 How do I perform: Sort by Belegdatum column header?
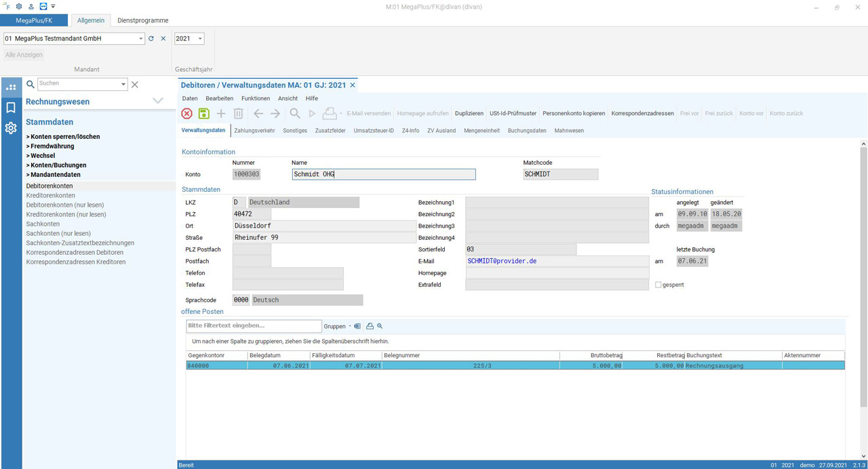[277, 355]
